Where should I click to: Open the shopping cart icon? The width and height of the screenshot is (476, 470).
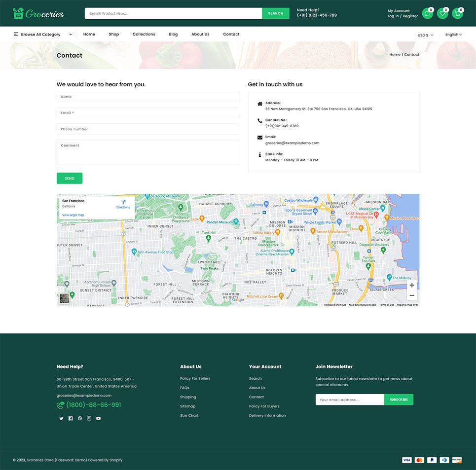tap(457, 14)
